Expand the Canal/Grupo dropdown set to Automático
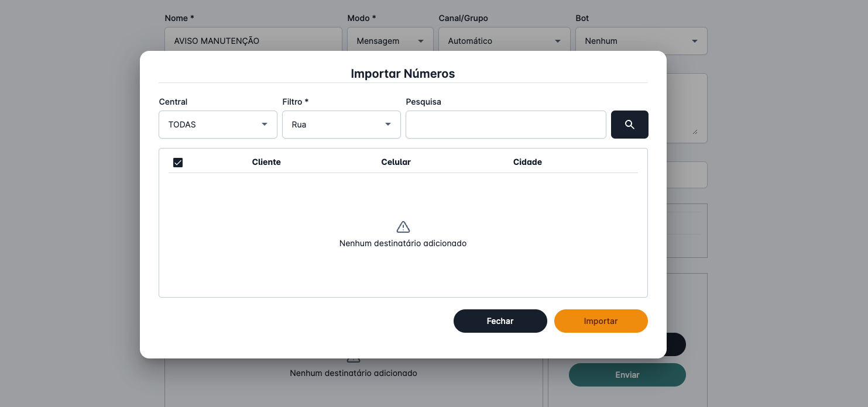Image resolution: width=868 pixels, height=407 pixels. [504, 41]
